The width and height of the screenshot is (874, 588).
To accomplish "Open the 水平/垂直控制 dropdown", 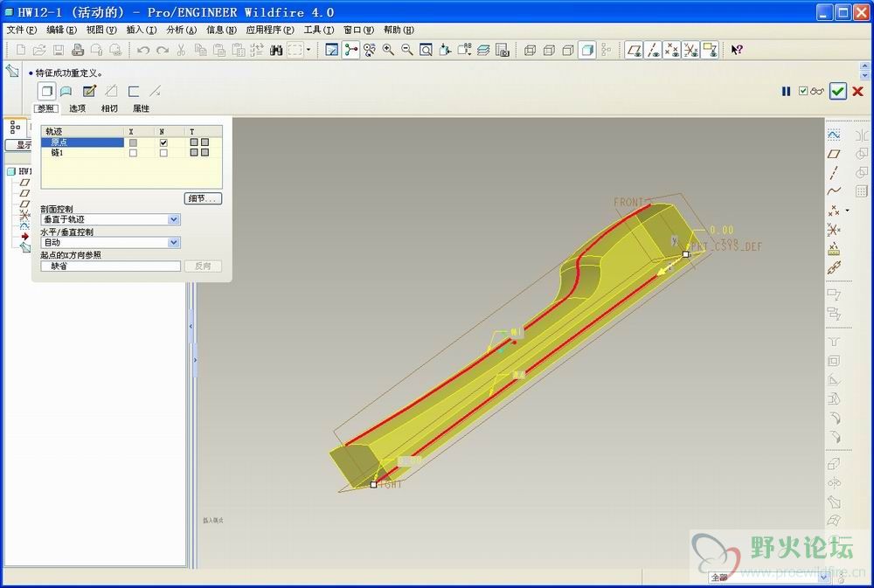I will click(x=174, y=242).
